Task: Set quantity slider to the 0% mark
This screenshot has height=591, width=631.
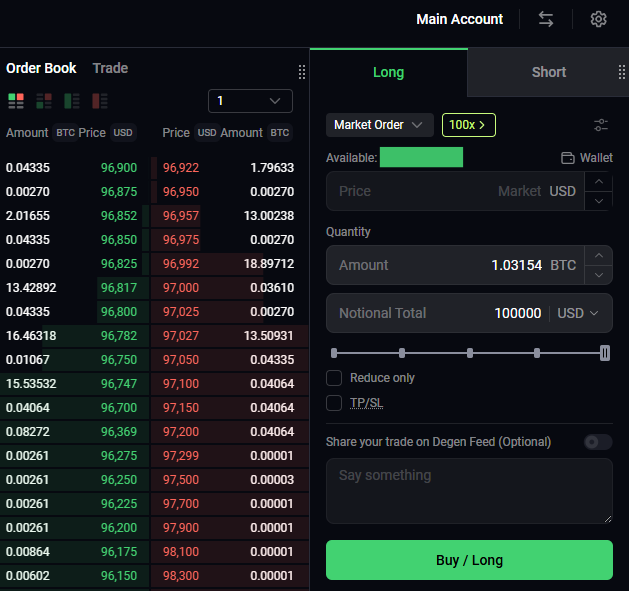Action: (x=334, y=353)
